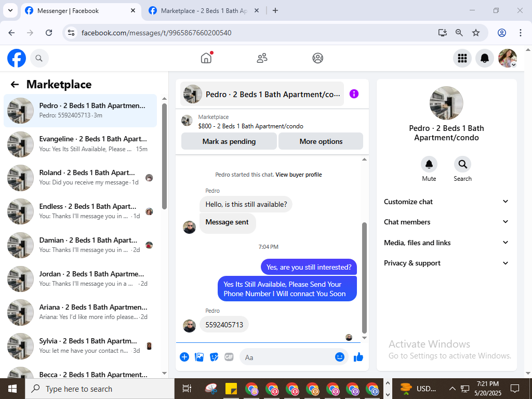View site information icon in address bar

[71, 33]
